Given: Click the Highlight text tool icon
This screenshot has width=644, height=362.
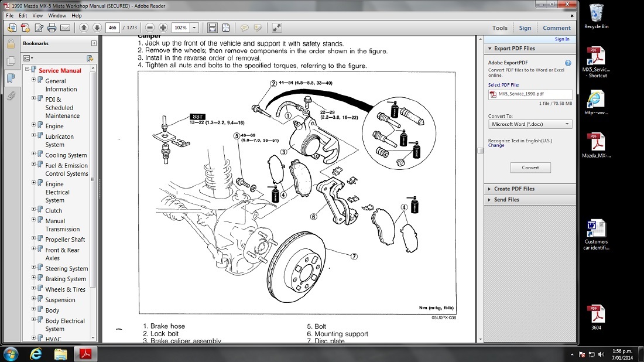Looking at the screenshot, I should click(x=258, y=28).
